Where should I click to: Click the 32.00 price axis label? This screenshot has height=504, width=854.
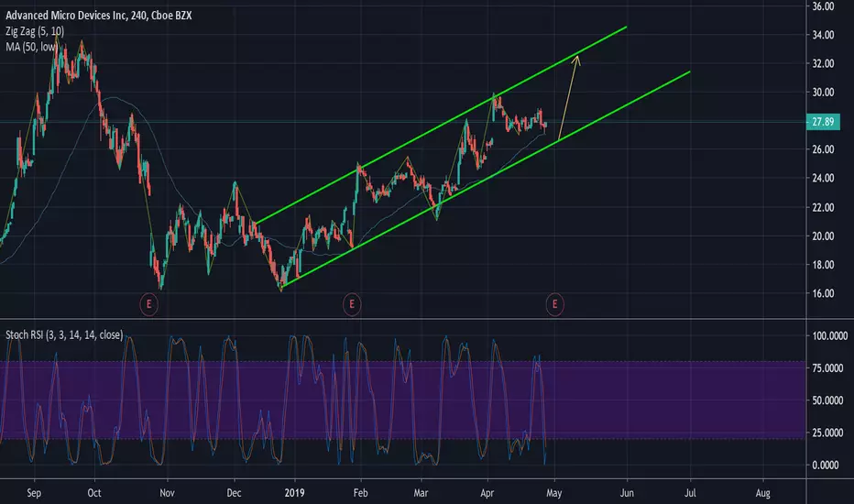823,63
